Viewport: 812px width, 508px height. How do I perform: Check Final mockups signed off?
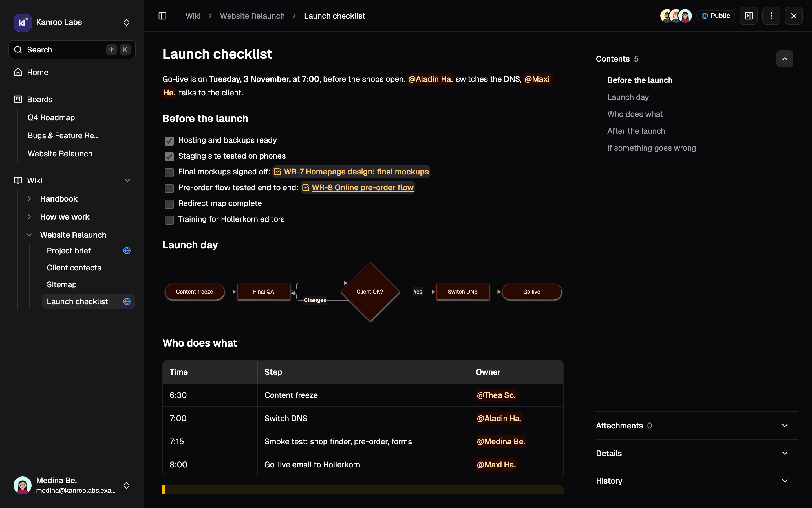(x=169, y=172)
